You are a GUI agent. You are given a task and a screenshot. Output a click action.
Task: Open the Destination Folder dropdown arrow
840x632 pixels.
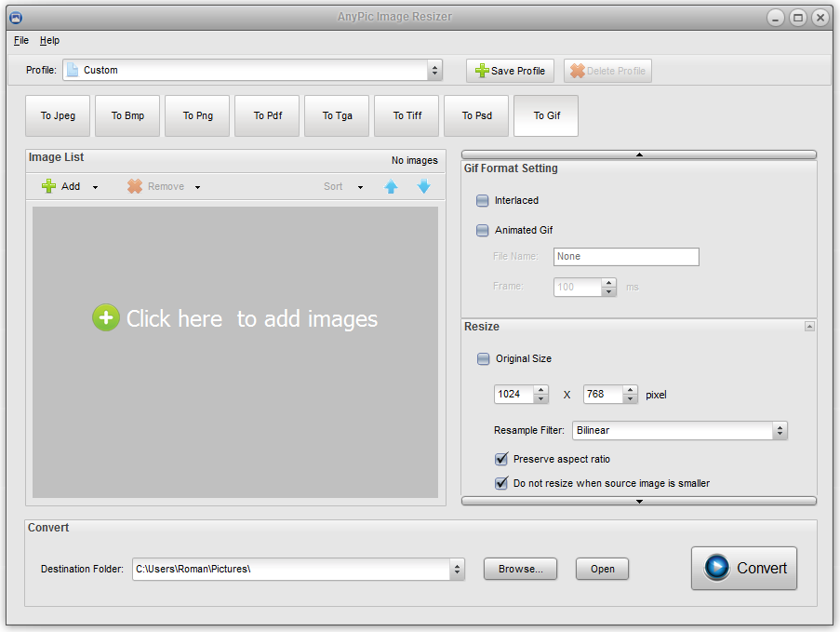457,569
